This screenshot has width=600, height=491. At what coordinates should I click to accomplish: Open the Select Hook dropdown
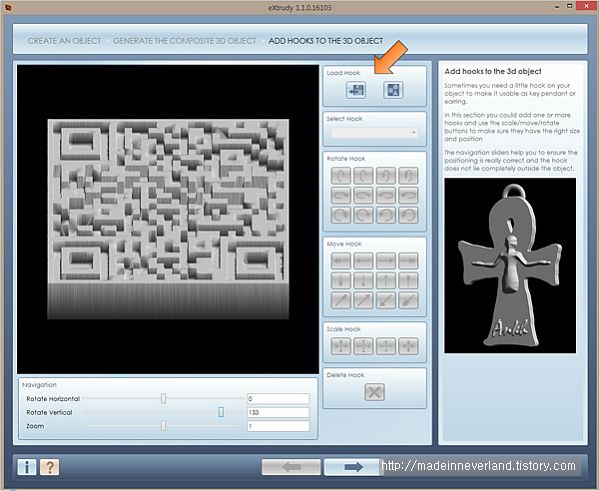(375, 132)
